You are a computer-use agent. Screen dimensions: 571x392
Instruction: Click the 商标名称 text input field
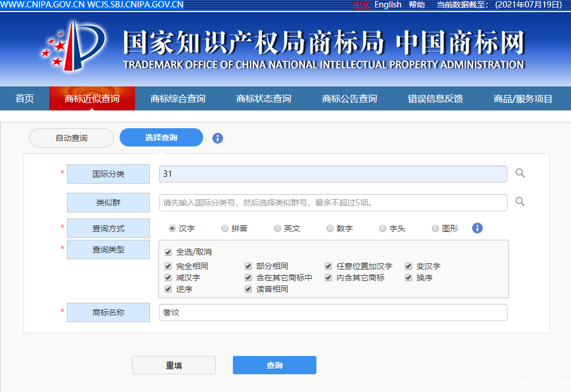(x=332, y=312)
